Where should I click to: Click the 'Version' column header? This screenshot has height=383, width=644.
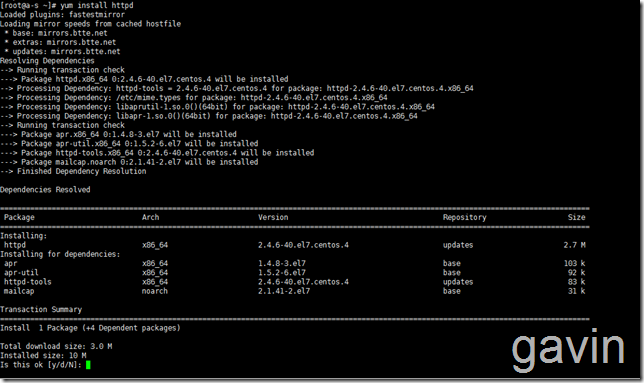(273, 217)
